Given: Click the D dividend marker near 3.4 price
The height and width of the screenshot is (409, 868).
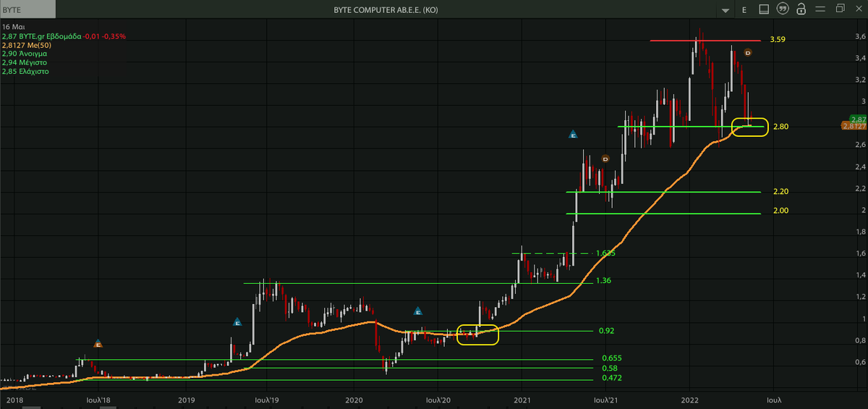Looking at the screenshot, I should [748, 52].
